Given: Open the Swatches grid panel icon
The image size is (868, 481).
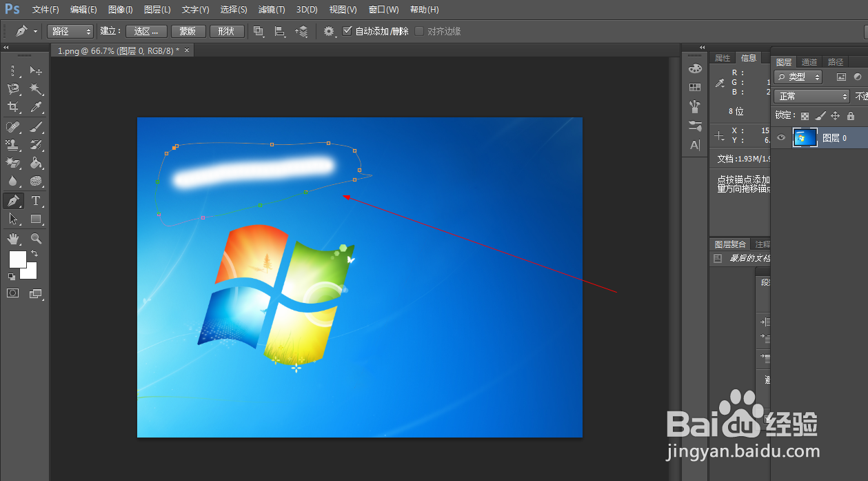Looking at the screenshot, I should pyautogui.click(x=695, y=87).
